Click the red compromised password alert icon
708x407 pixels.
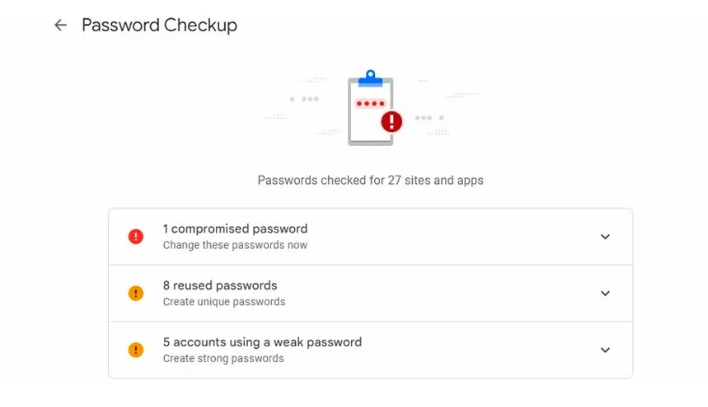coord(136,237)
